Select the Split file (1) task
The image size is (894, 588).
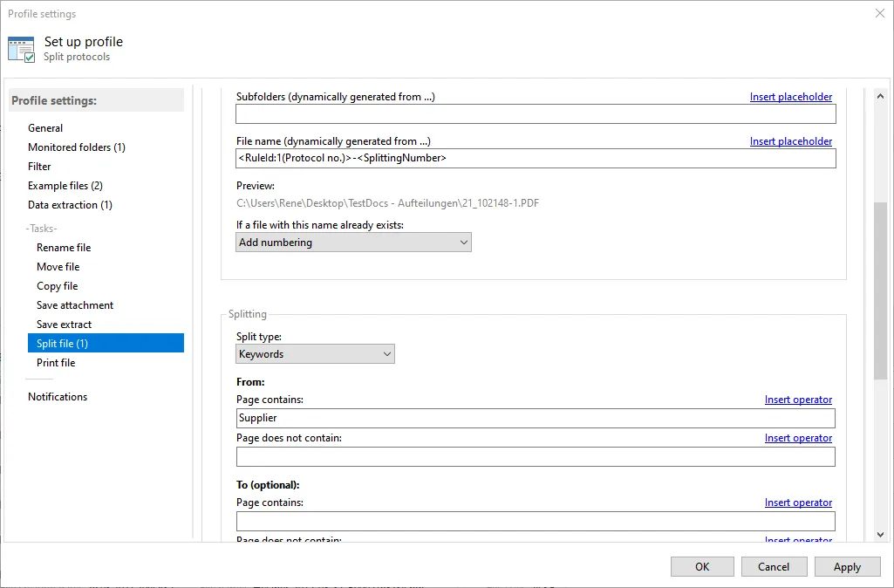click(x=106, y=344)
